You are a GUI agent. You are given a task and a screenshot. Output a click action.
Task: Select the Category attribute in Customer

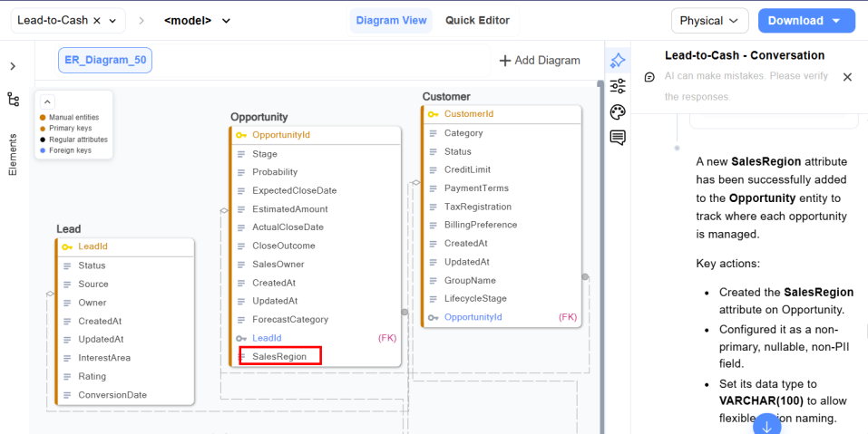click(x=463, y=132)
